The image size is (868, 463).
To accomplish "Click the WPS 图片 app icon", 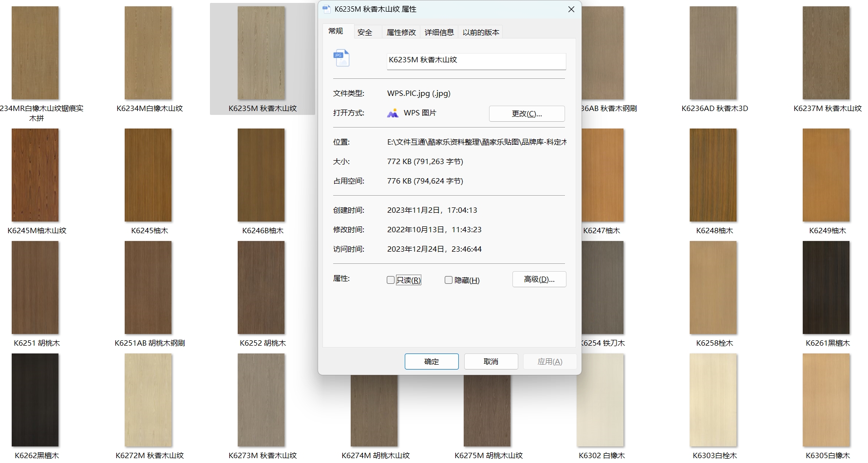I will click(x=393, y=113).
